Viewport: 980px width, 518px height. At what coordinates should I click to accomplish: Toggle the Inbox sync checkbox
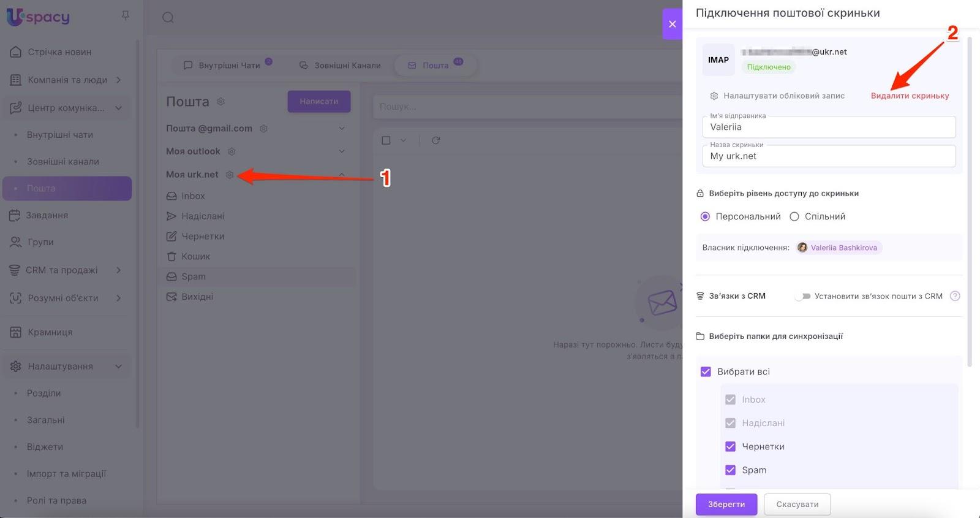[730, 400]
